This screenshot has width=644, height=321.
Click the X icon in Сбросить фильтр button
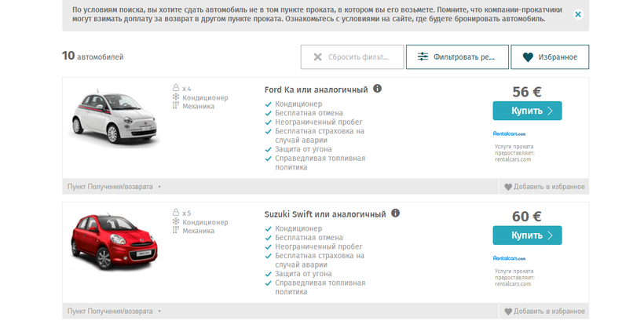click(x=317, y=57)
